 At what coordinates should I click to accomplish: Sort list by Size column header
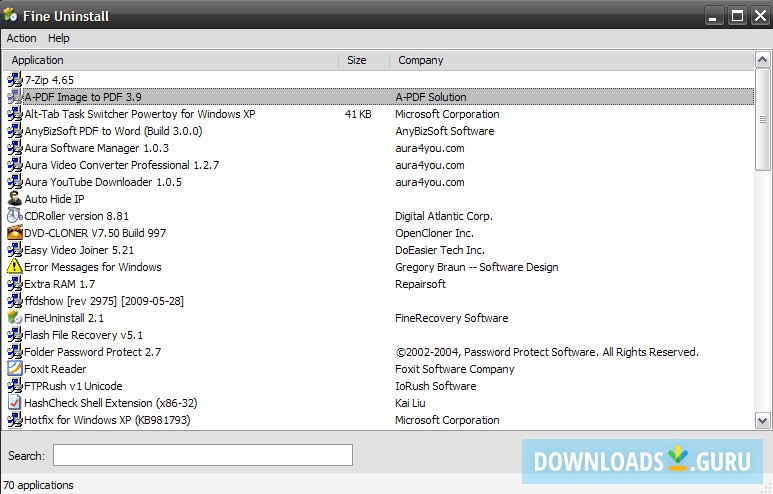[364, 60]
